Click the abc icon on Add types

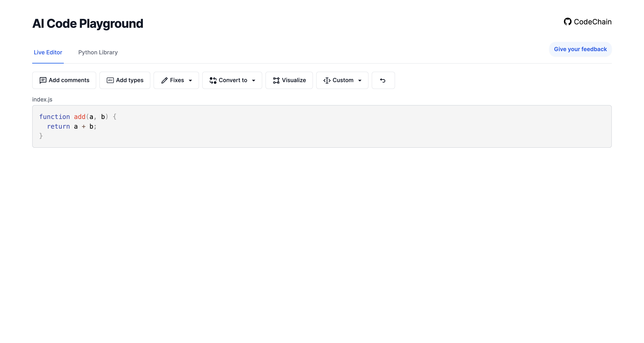(x=110, y=80)
